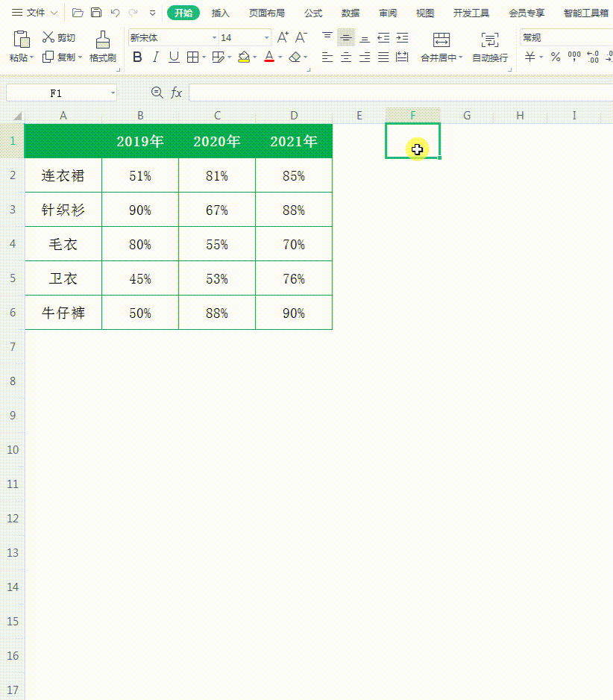
Task: Decrease the indent level
Action: 383,37
